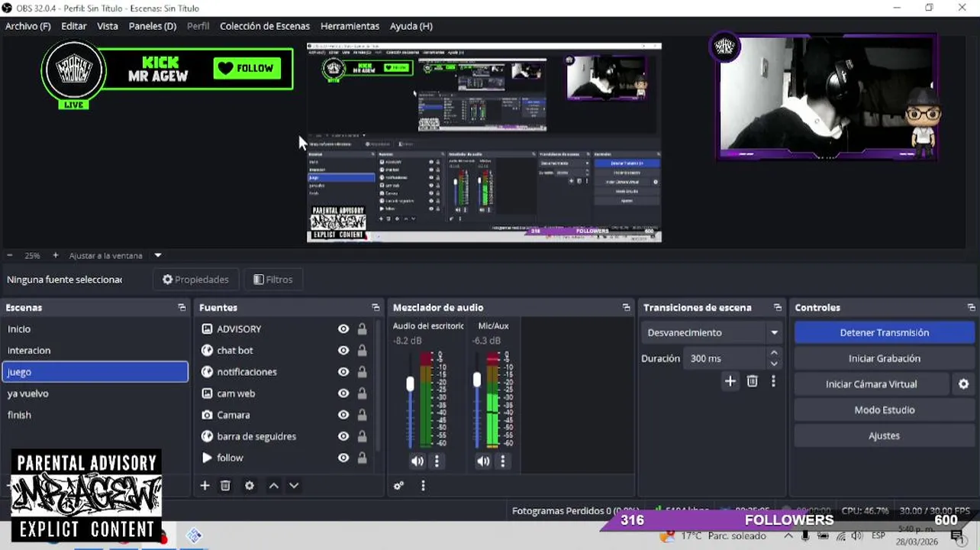Increase Duración with up stepper arrow
This screenshot has height=550, width=980.
[x=774, y=353]
